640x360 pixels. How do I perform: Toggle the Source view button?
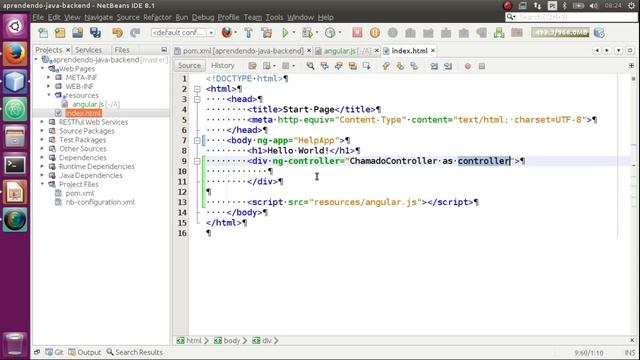tap(189, 65)
